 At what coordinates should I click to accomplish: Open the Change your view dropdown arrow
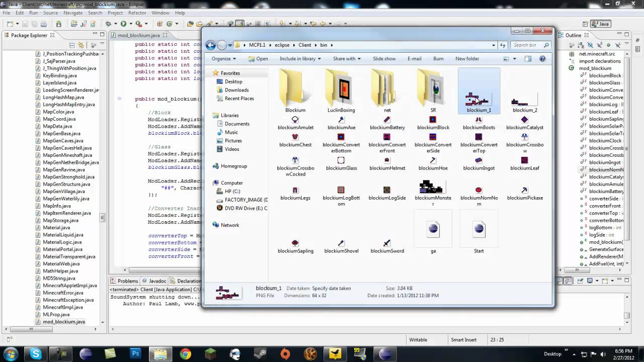point(514,59)
